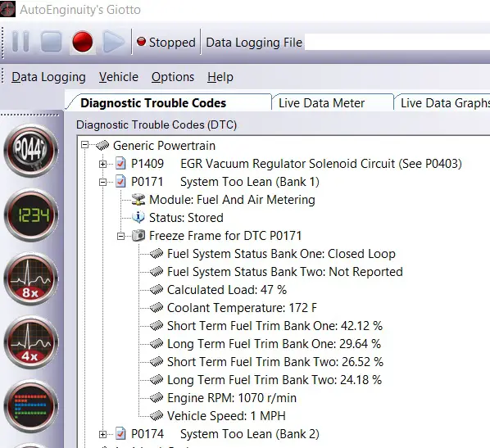
Task: Collapse the P0171 trouble code node
Action: 102,182
